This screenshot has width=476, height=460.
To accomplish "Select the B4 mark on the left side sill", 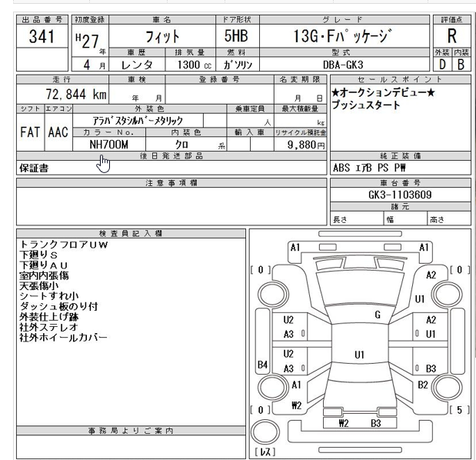I will tap(262, 365).
